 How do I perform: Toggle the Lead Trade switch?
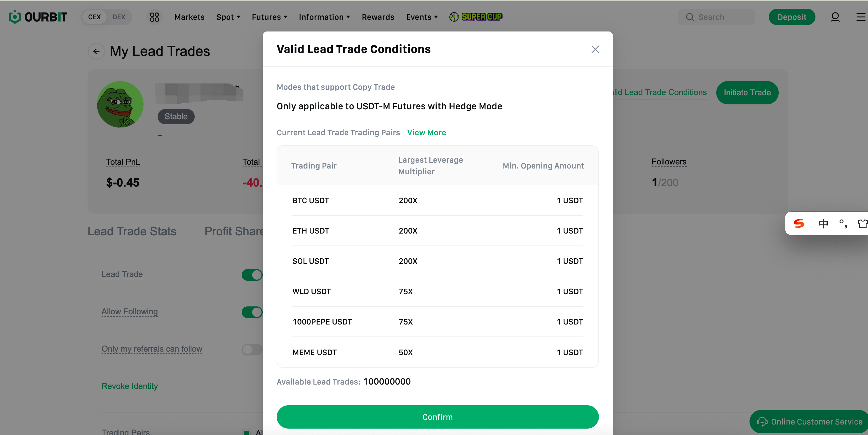click(252, 275)
